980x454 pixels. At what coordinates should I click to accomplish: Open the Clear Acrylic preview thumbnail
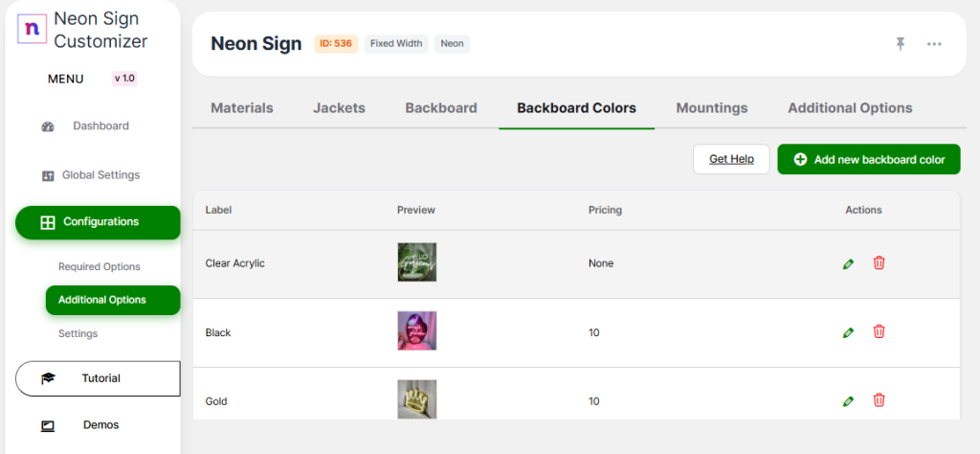click(417, 262)
